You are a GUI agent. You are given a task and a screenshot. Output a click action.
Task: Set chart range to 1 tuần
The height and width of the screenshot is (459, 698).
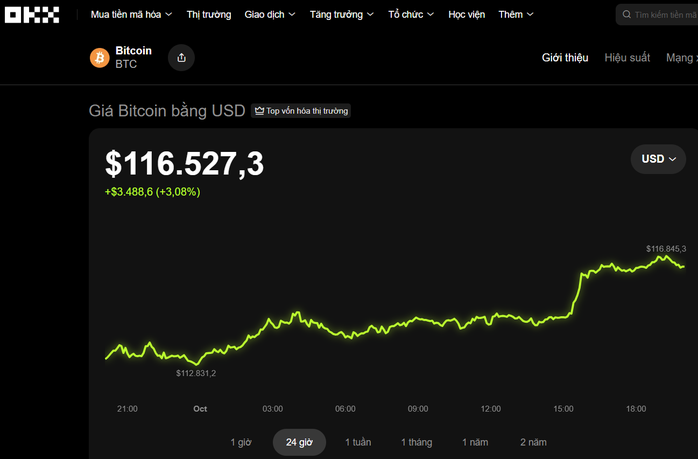coord(358,442)
